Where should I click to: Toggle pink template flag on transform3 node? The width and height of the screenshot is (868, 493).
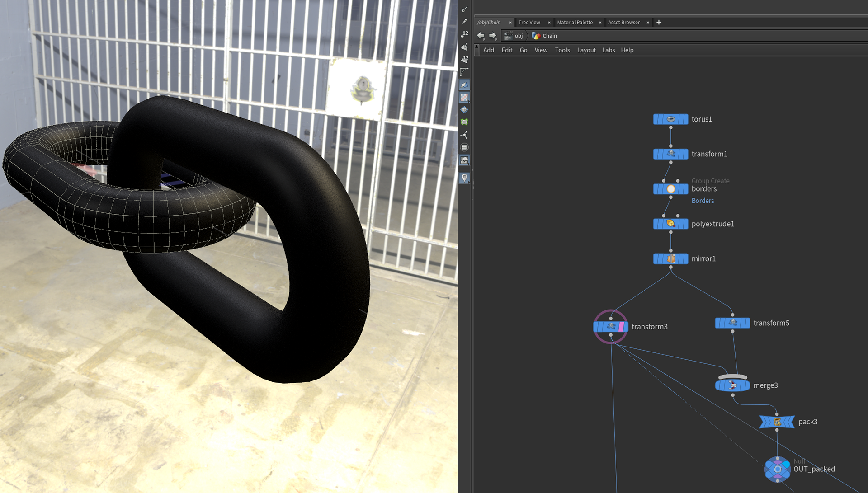click(x=622, y=326)
